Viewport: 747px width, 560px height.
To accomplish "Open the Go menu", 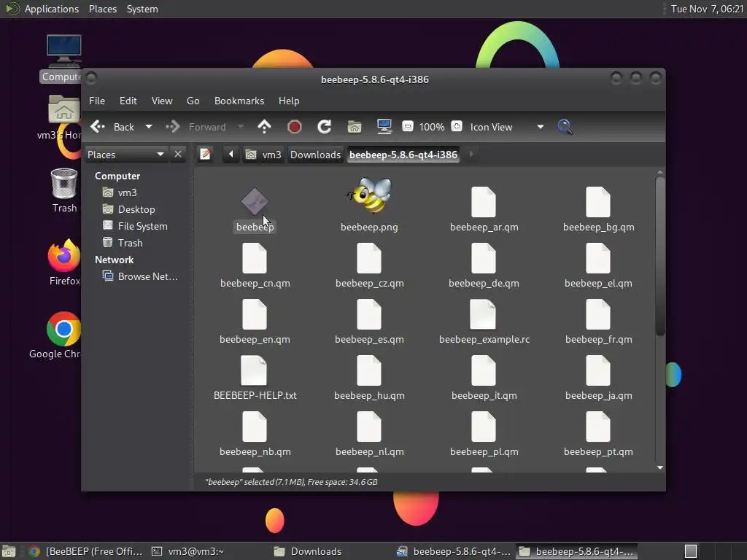I will pyautogui.click(x=193, y=101).
